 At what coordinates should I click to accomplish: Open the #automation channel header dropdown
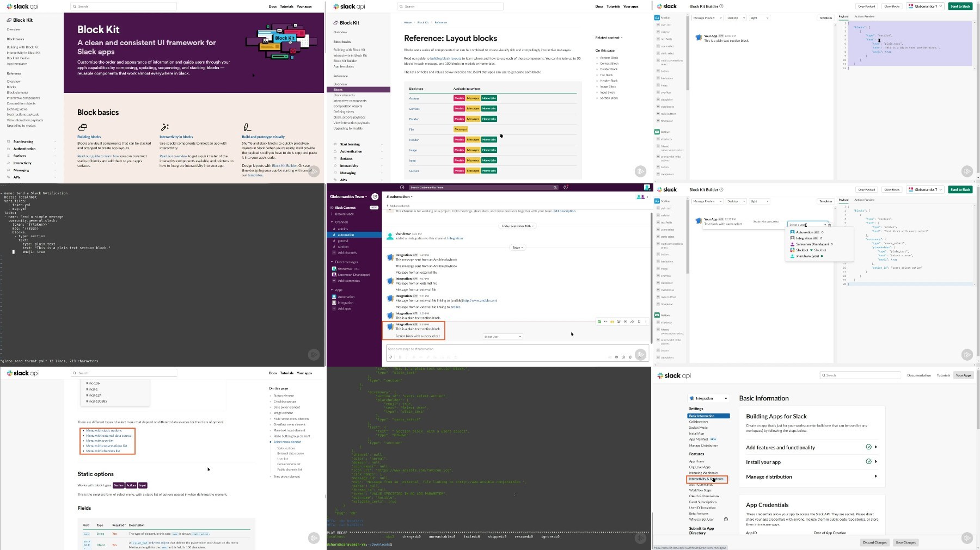click(x=399, y=196)
